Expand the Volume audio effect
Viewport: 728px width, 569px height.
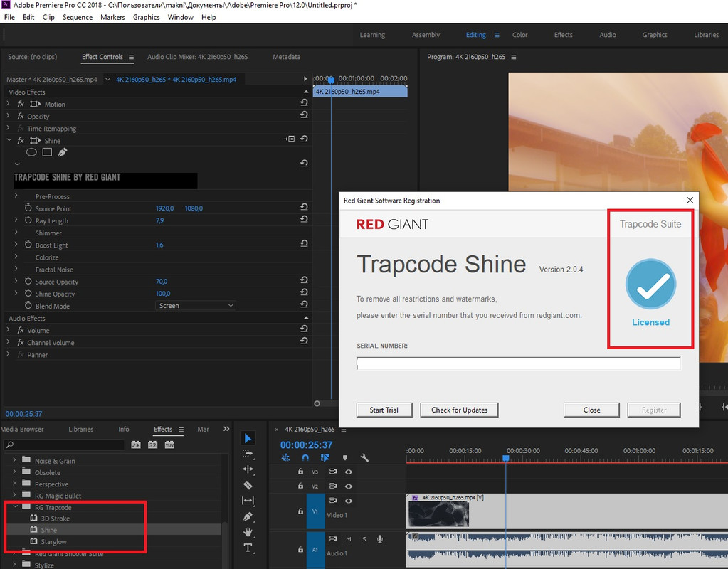click(8, 329)
